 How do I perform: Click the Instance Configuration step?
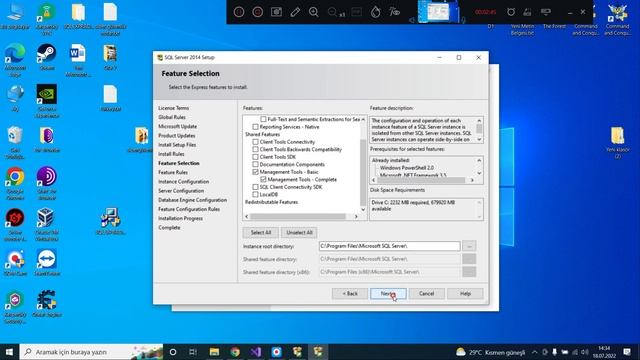click(x=184, y=182)
